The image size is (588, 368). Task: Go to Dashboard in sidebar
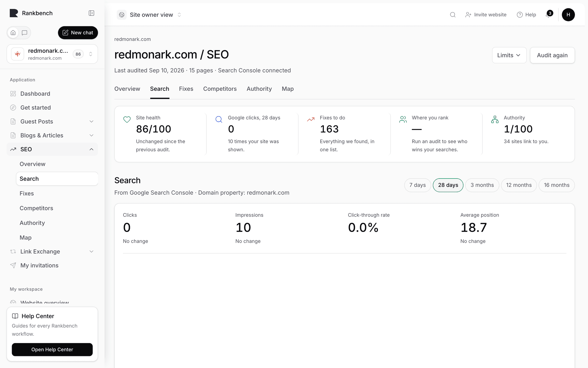(52, 94)
